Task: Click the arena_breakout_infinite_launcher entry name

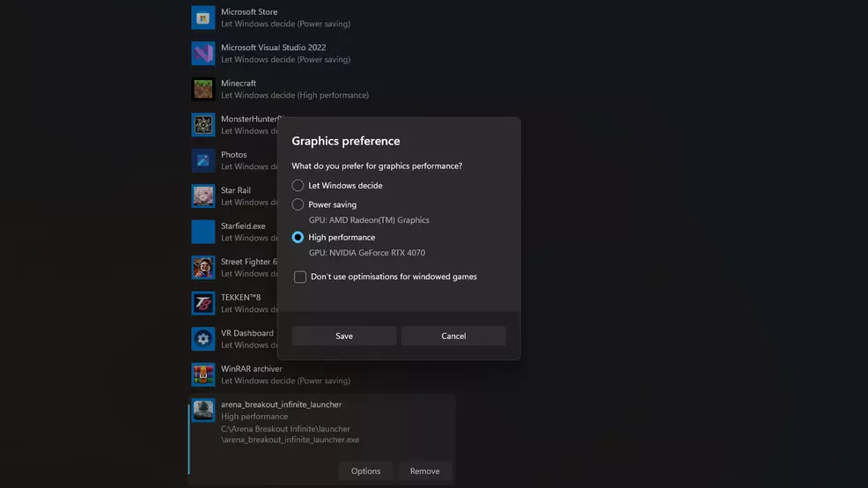Action: pyautogui.click(x=281, y=404)
